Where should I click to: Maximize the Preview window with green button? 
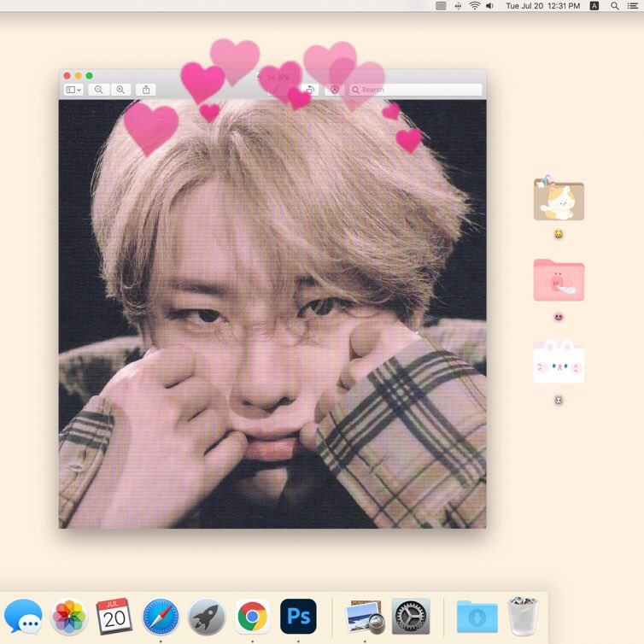pos(89,75)
